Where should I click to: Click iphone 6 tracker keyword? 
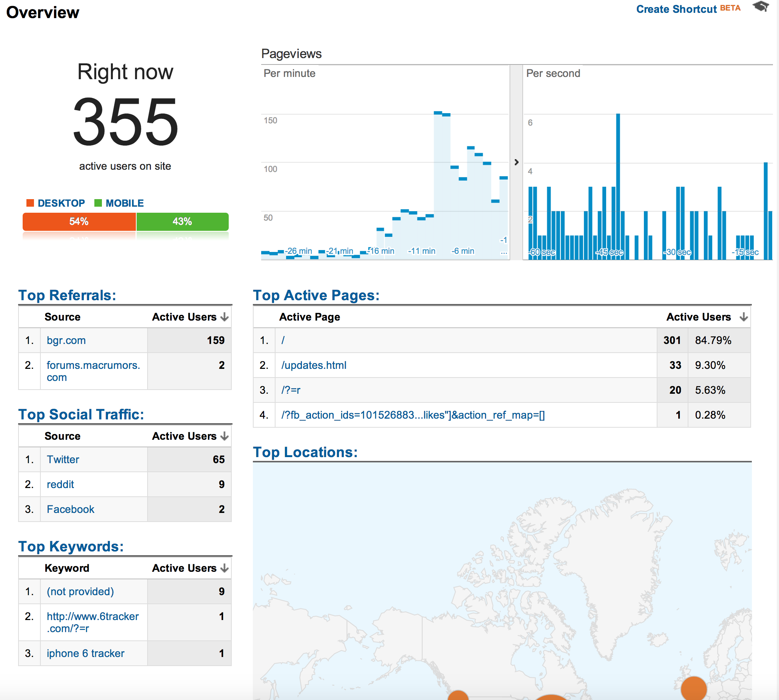(x=85, y=654)
